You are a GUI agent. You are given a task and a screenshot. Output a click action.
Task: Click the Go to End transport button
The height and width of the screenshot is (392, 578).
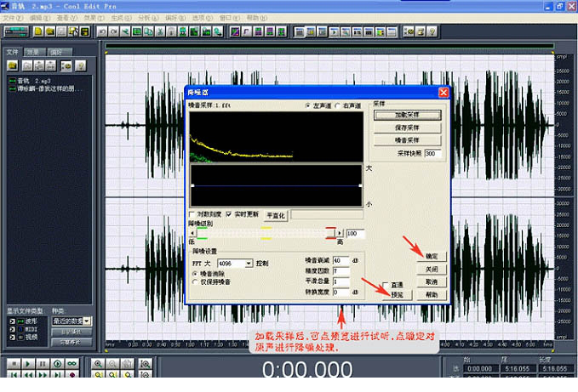57,374
